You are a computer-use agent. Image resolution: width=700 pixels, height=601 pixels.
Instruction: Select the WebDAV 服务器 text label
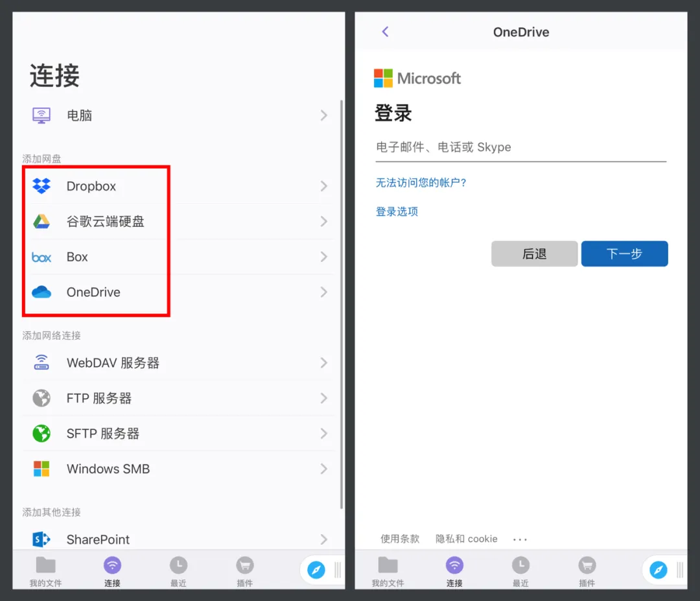click(113, 362)
